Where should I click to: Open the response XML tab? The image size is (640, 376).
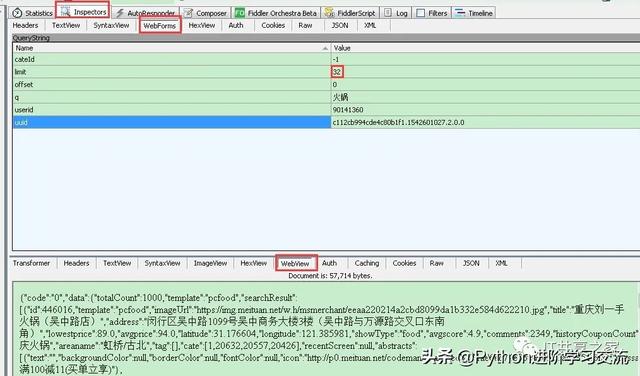tap(501, 263)
